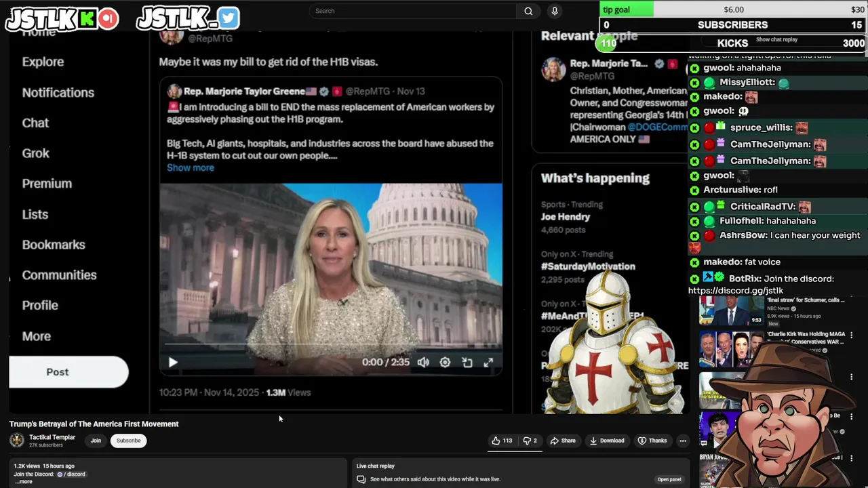The width and height of the screenshot is (868, 488).
Task: Click the green 110 kicks indicator
Action: coord(606,43)
